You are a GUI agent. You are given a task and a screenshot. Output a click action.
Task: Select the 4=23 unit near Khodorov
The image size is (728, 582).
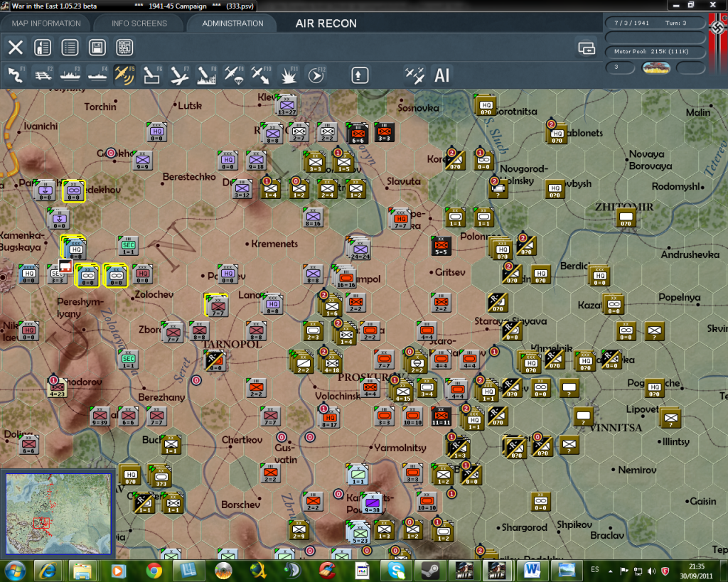[57, 387]
